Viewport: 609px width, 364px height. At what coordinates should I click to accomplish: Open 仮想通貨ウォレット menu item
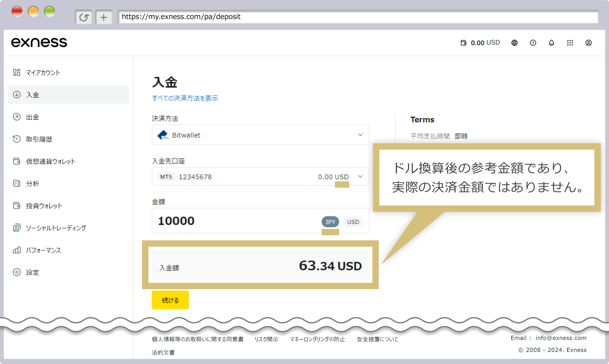[68, 161]
